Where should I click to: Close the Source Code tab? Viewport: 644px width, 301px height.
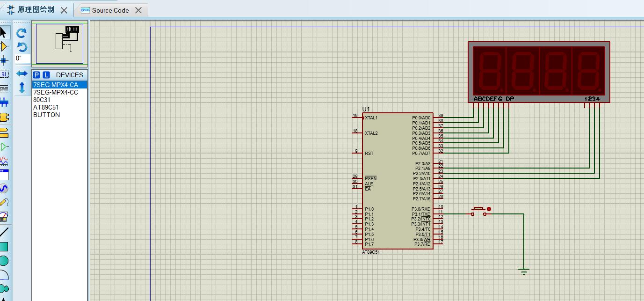tap(138, 10)
